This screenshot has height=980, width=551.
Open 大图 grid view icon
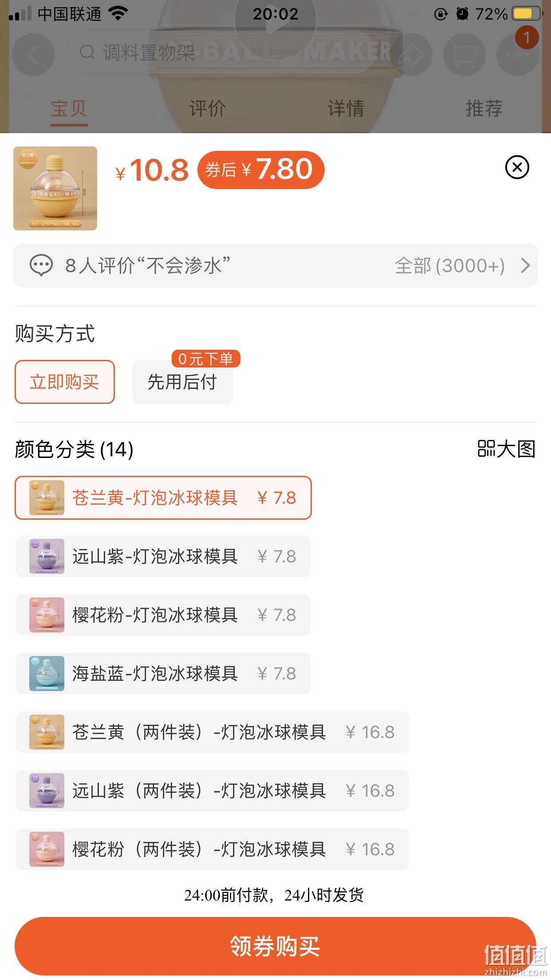pyautogui.click(x=486, y=448)
